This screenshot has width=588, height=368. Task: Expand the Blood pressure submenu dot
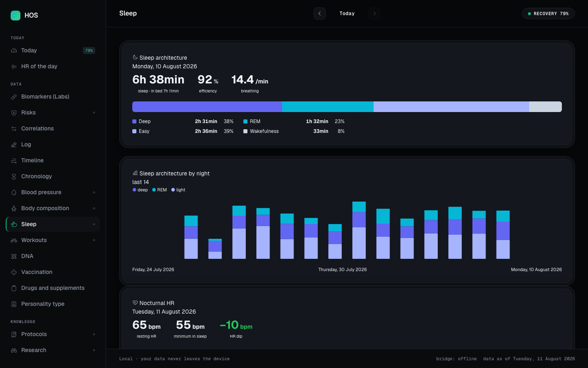[94, 192]
